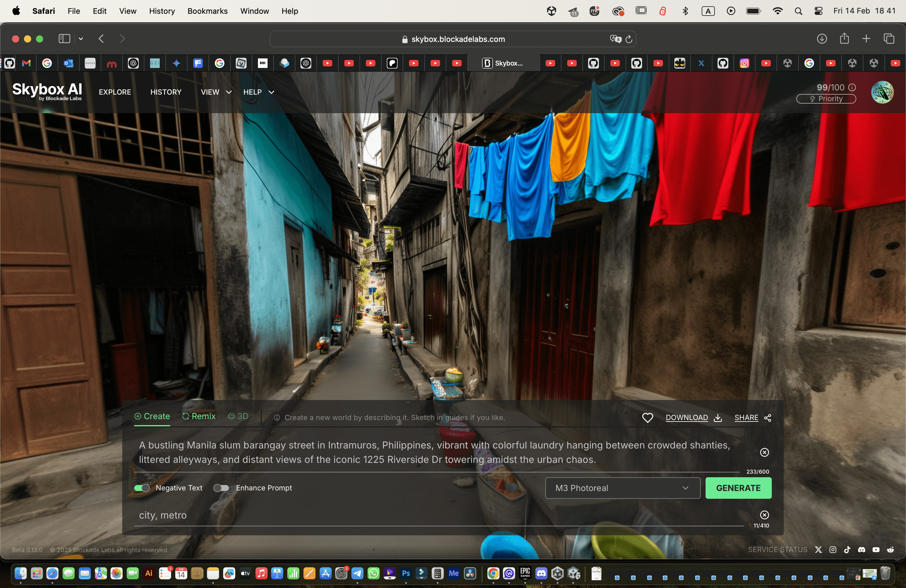Open Spotlight search in the menu bar
Image resolution: width=906 pixels, height=588 pixels.
(x=798, y=11)
